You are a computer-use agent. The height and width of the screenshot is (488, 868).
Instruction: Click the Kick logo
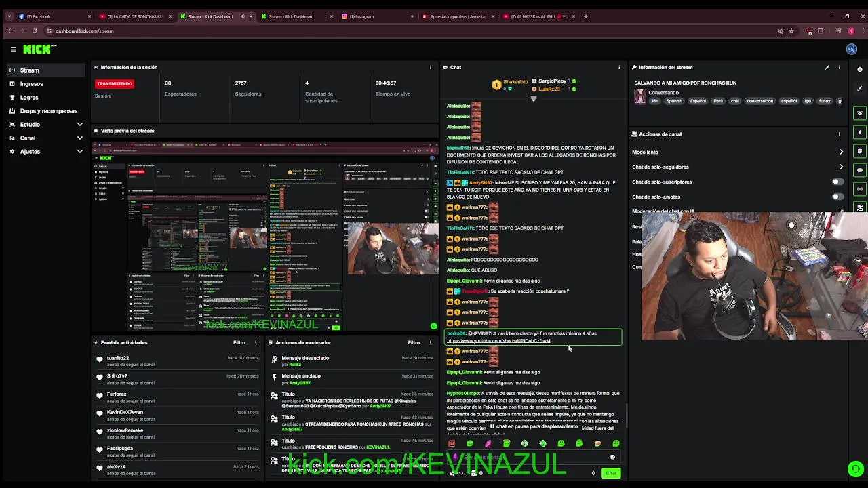pyautogui.click(x=39, y=49)
